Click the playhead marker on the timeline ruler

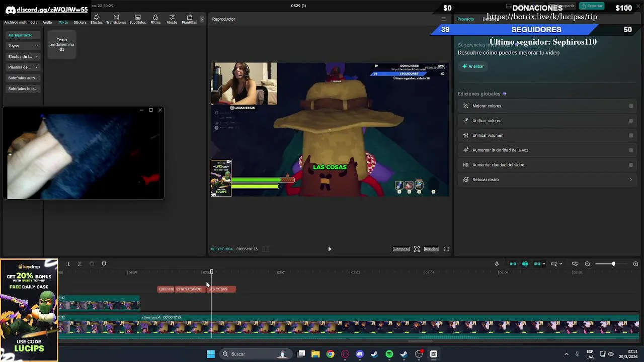point(211,272)
